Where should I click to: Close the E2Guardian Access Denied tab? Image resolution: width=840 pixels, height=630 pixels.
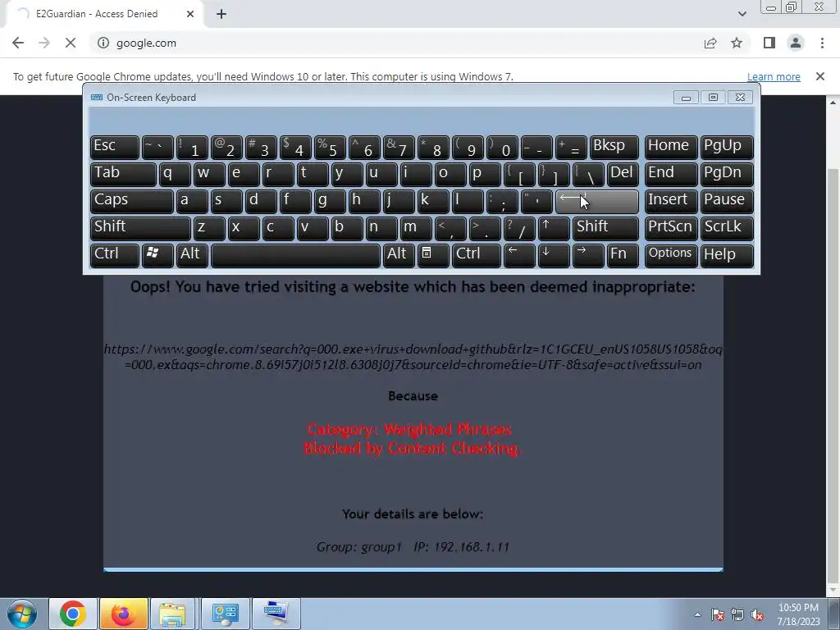pos(190,14)
